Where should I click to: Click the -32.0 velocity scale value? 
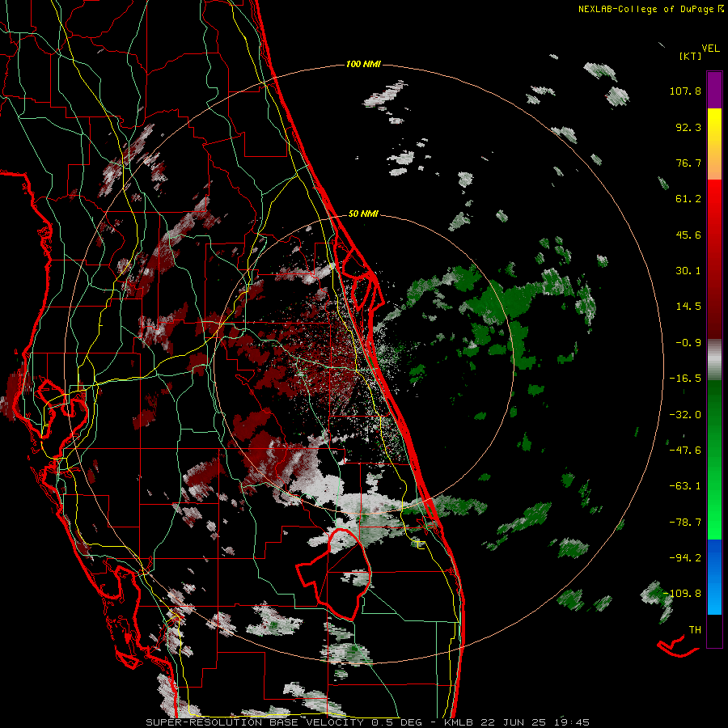click(685, 415)
